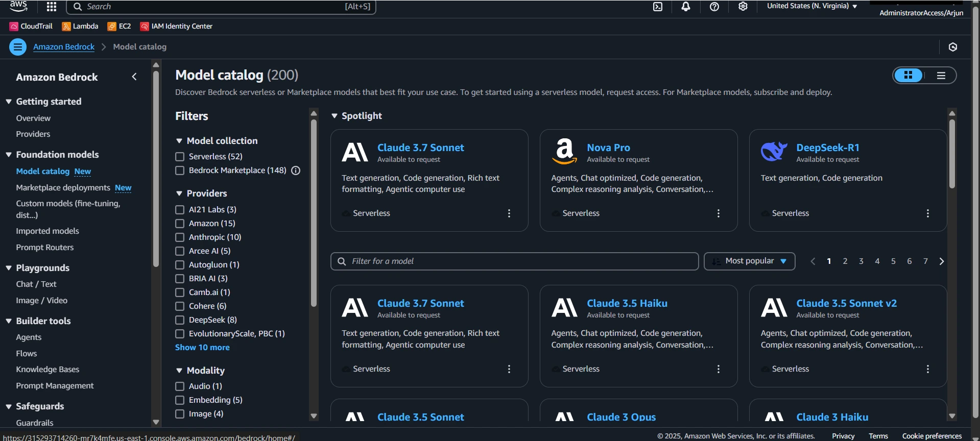Go to next page arrow in pagination

[x=942, y=261]
